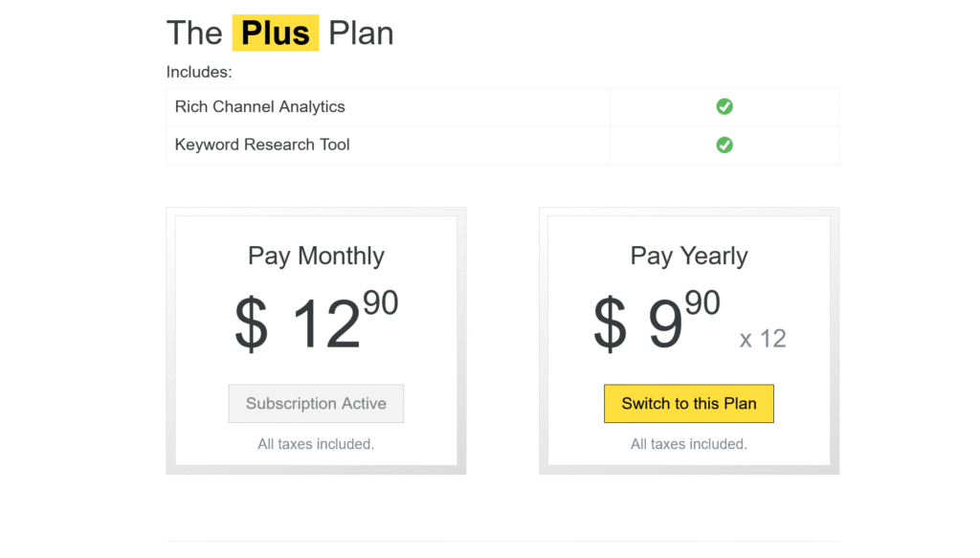Viewport: 980px width, 558px height.
Task: Click the Rich Channel Analytics feature text
Action: (259, 106)
